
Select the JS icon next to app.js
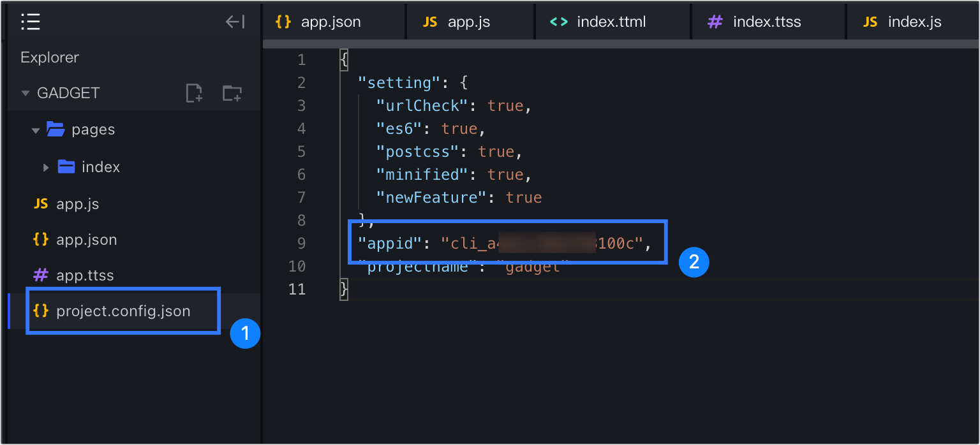(40, 203)
